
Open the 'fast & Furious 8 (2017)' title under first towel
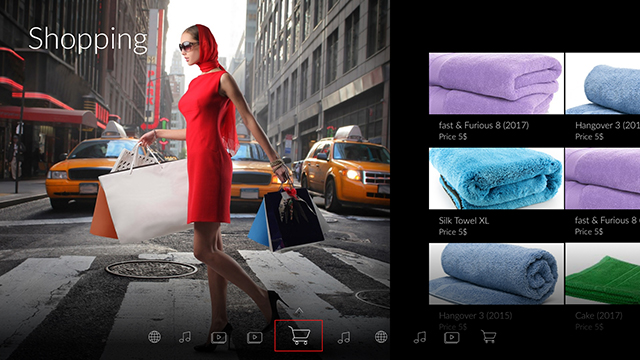pyautogui.click(x=484, y=125)
